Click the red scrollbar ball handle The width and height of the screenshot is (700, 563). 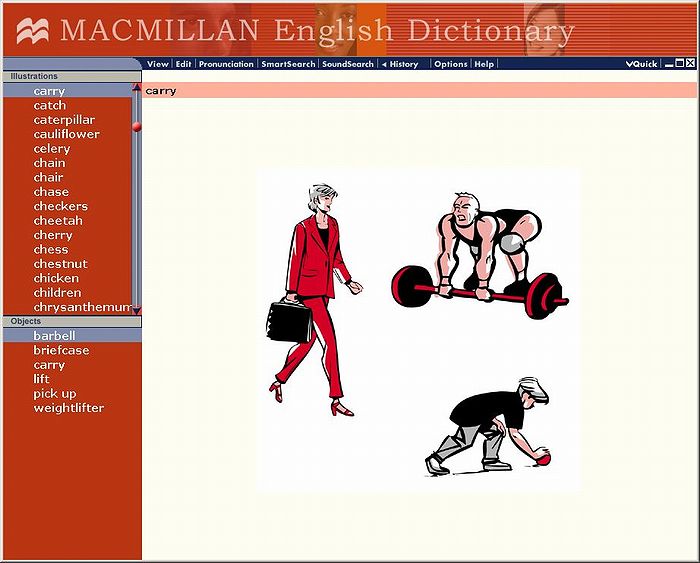[x=137, y=127]
